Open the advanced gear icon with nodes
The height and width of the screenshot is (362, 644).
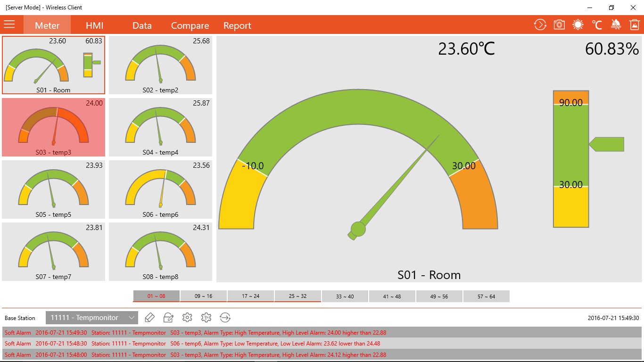[206, 318]
